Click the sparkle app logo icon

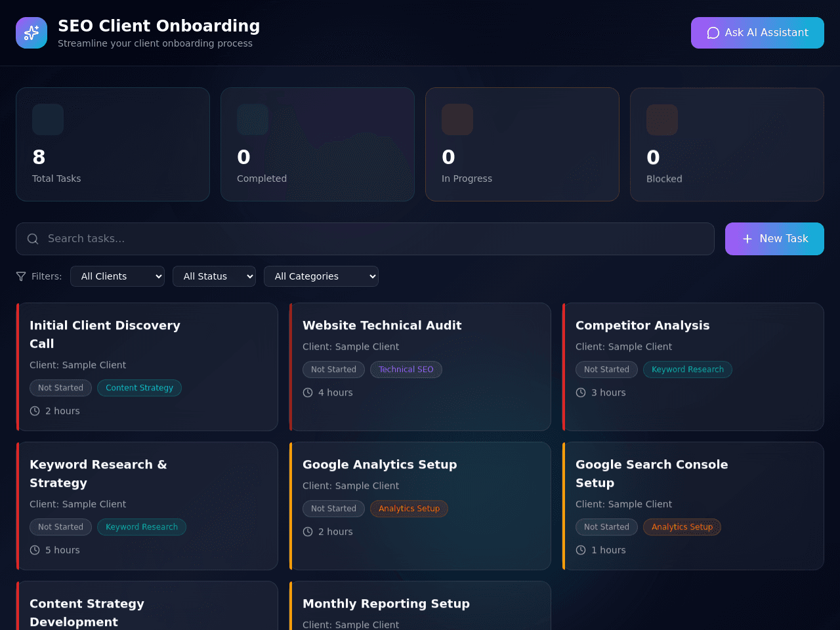31,33
